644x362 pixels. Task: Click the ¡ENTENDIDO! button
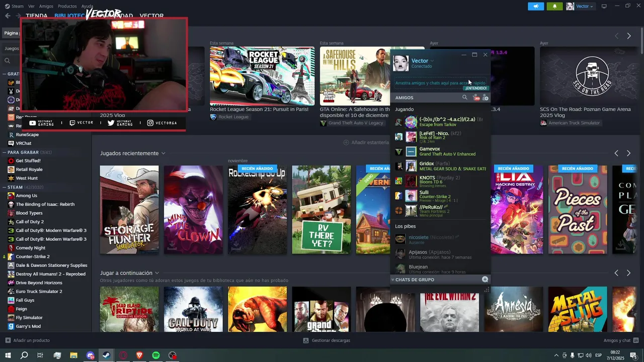(475, 88)
